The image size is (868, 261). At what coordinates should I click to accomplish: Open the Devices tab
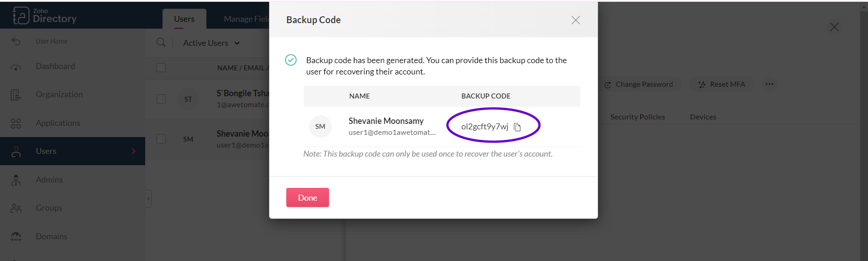703,117
